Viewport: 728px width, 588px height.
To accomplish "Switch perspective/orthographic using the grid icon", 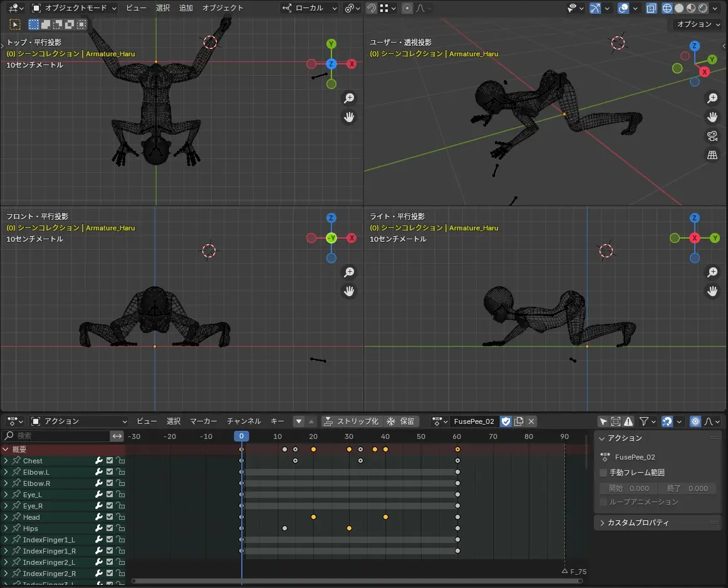I will click(x=712, y=155).
